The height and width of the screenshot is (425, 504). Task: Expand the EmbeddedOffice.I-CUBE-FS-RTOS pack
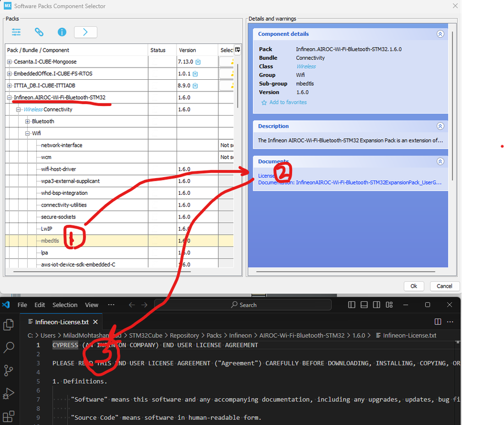pyautogui.click(x=9, y=74)
